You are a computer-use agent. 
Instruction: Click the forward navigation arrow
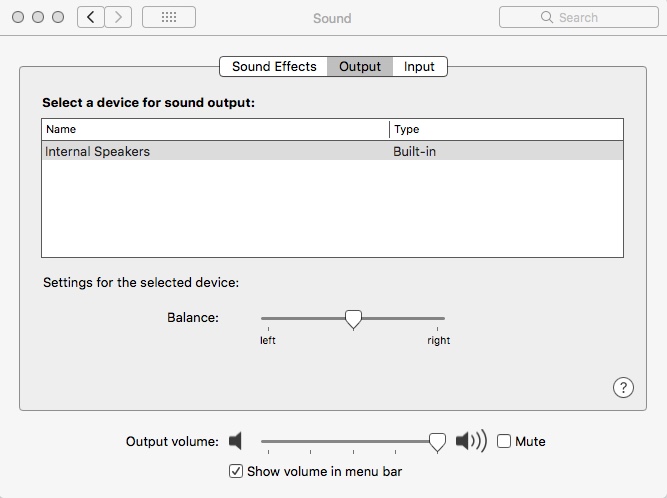pos(119,17)
